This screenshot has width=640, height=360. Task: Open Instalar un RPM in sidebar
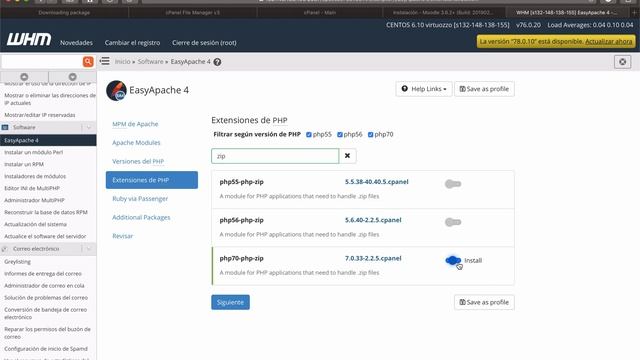tap(24, 164)
